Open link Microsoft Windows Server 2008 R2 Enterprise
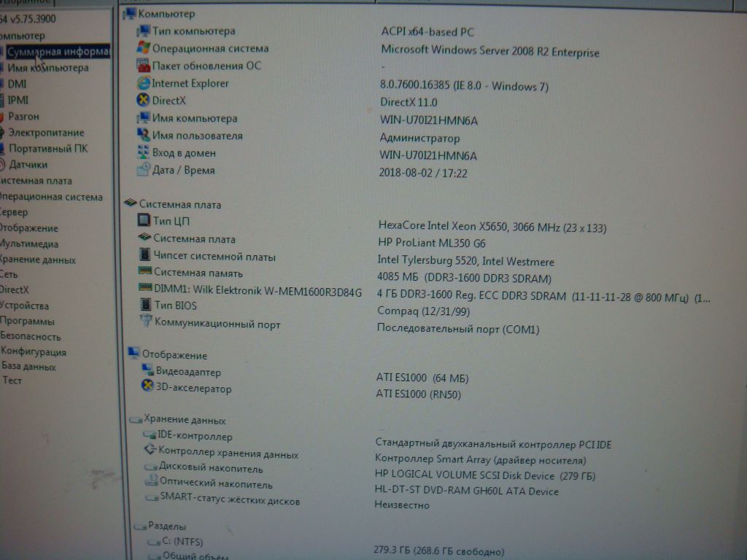The height and width of the screenshot is (560, 747). click(x=489, y=51)
